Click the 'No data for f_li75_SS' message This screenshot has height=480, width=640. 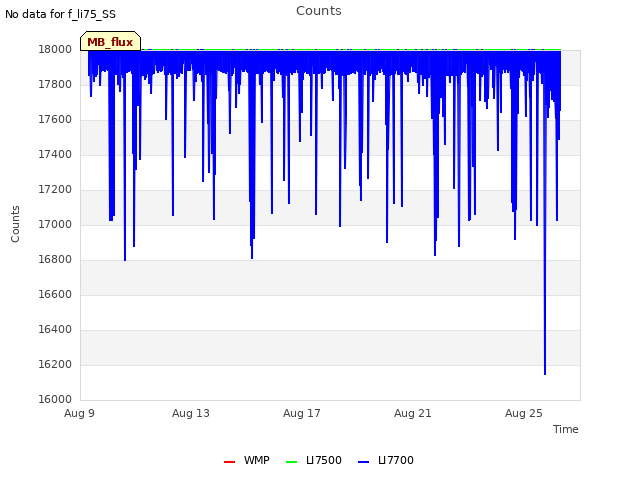[60, 14]
